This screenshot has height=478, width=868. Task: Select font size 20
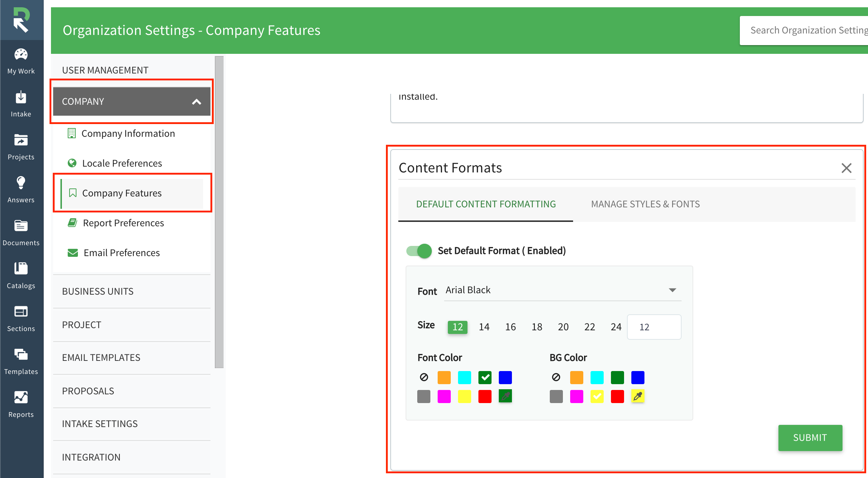point(563,327)
